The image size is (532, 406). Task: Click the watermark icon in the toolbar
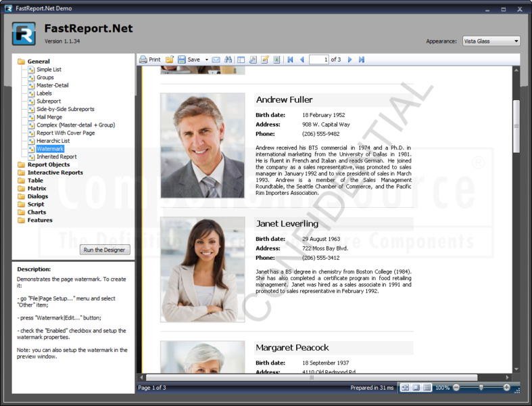[x=276, y=60]
